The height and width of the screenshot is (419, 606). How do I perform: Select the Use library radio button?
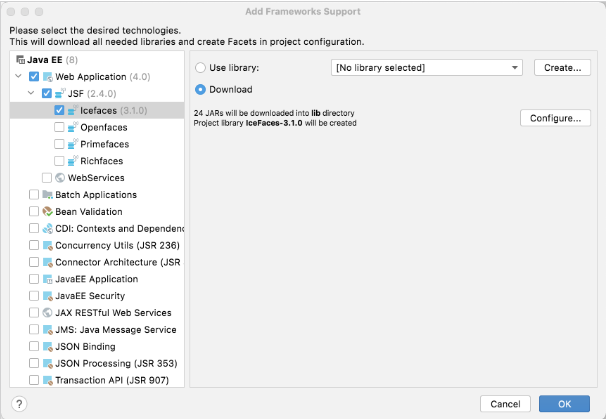(200, 68)
